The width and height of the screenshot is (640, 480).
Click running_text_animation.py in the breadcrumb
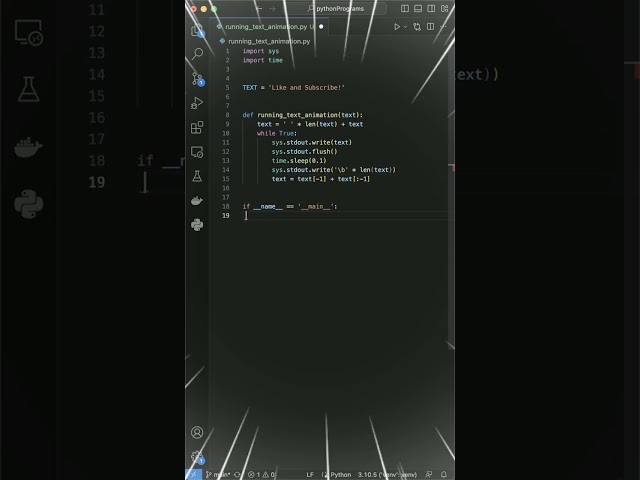pos(269,41)
